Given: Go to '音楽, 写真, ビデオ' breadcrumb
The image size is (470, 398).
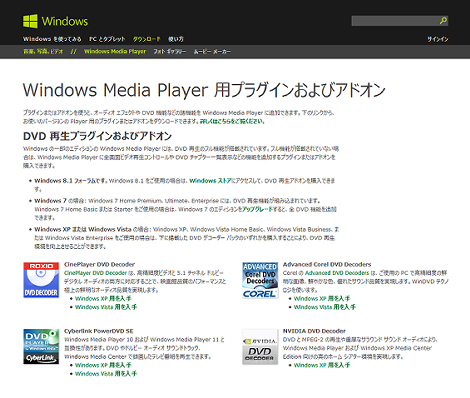Looking at the screenshot, I should coord(43,51).
